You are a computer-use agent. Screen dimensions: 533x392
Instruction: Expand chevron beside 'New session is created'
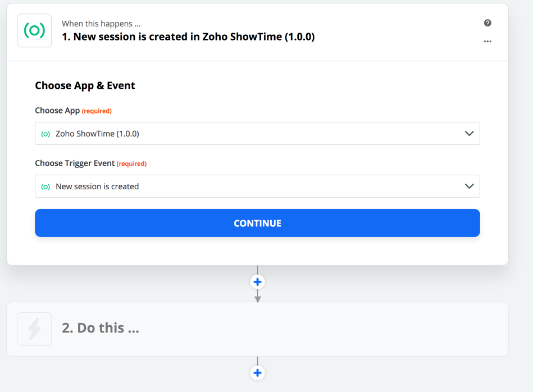tap(469, 186)
